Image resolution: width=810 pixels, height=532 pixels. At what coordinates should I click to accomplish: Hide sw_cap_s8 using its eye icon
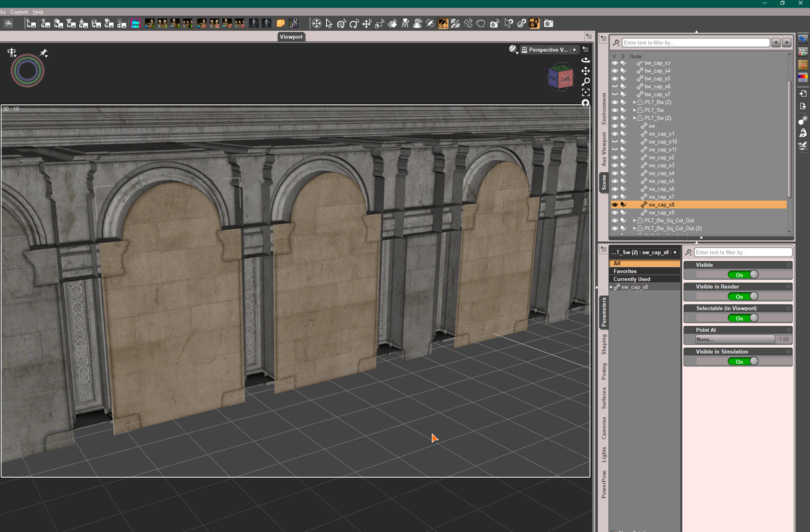pyautogui.click(x=614, y=205)
